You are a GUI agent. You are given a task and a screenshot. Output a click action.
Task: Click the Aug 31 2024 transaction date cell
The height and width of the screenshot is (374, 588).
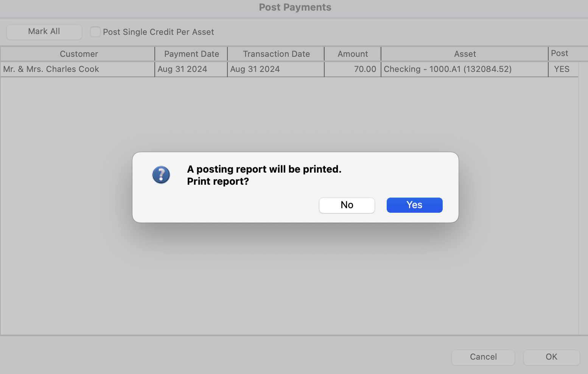click(255, 69)
